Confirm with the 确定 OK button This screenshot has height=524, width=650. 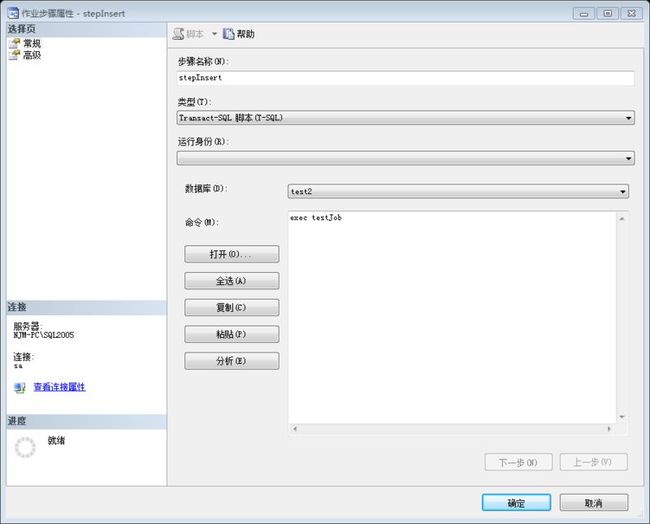[x=516, y=503]
